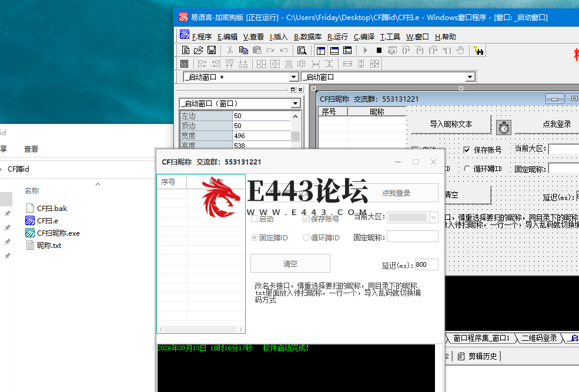Click the Stop black square icon
This screenshot has width=579, height=392.
[x=379, y=50]
